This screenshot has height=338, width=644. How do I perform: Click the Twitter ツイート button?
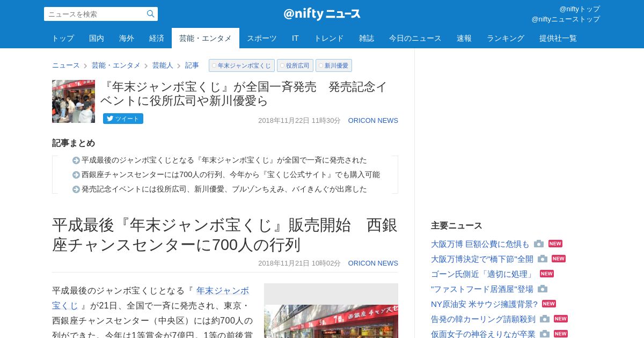(123, 119)
